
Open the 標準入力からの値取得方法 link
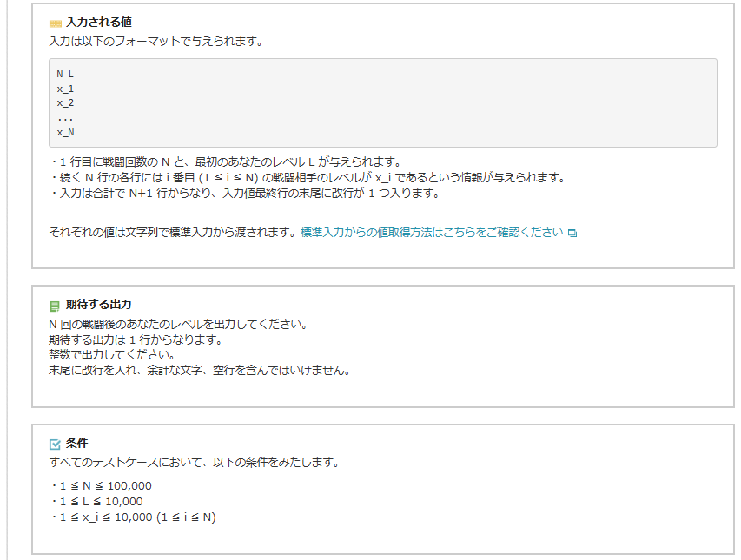click(x=432, y=233)
